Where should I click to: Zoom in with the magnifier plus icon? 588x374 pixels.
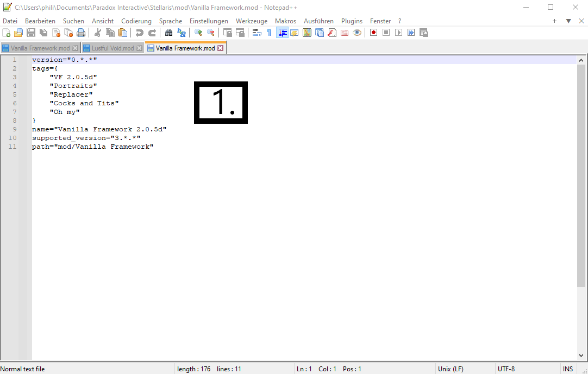click(x=198, y=33)
